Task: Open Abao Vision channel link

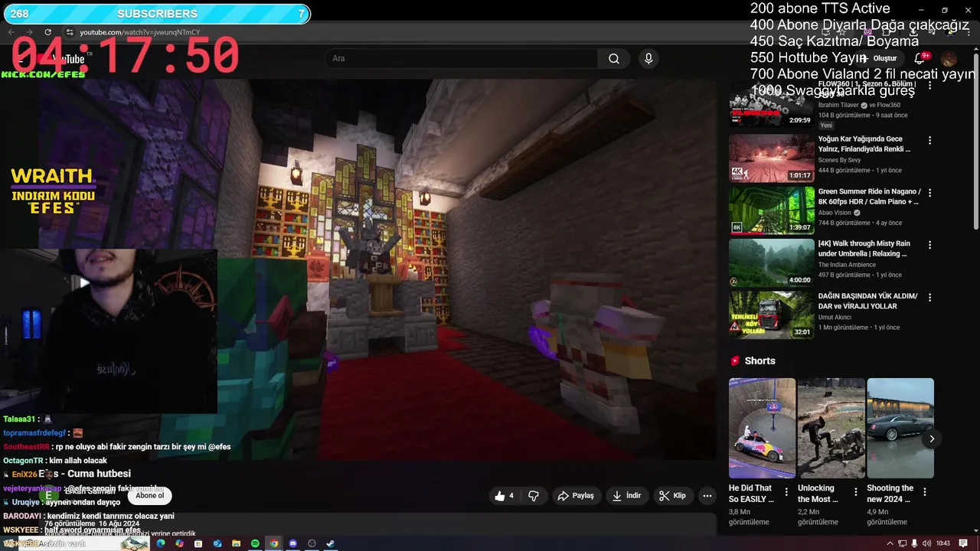Action: coord(835,213)
